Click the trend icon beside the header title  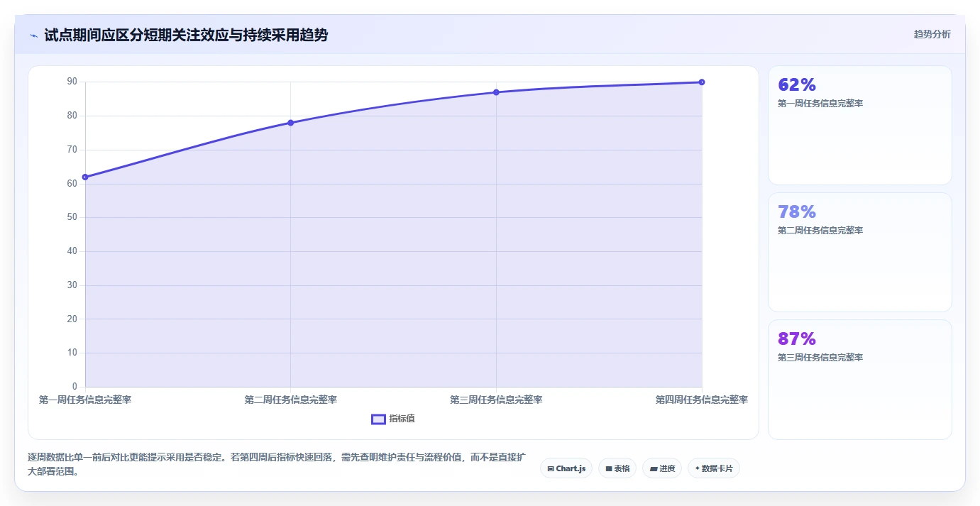point(33,35)
